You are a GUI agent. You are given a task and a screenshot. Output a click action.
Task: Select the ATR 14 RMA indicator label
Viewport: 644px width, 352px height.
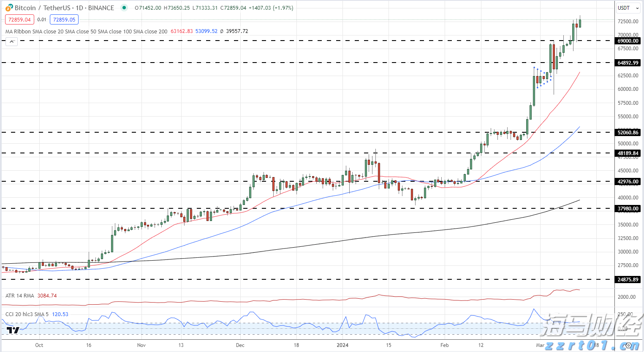[x=20, y=296]
